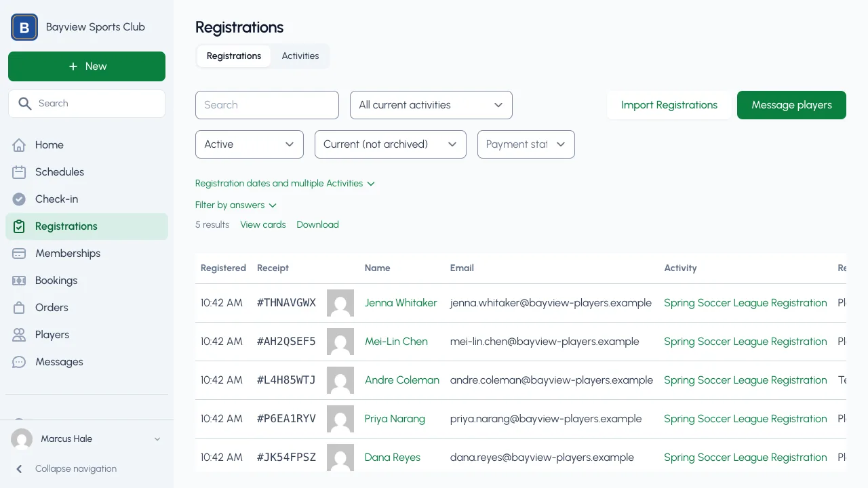Click the Registered column header
The height and width of the screenshot is (488, 868).
(x=223, y=268)
